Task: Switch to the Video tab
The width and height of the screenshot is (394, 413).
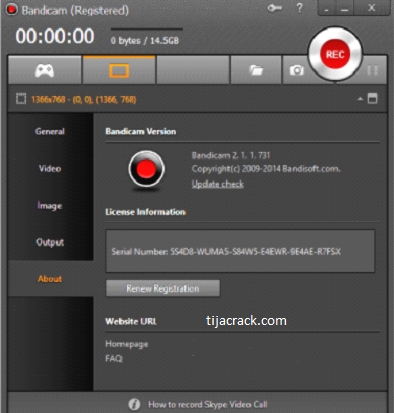Action: coord(50,168)
